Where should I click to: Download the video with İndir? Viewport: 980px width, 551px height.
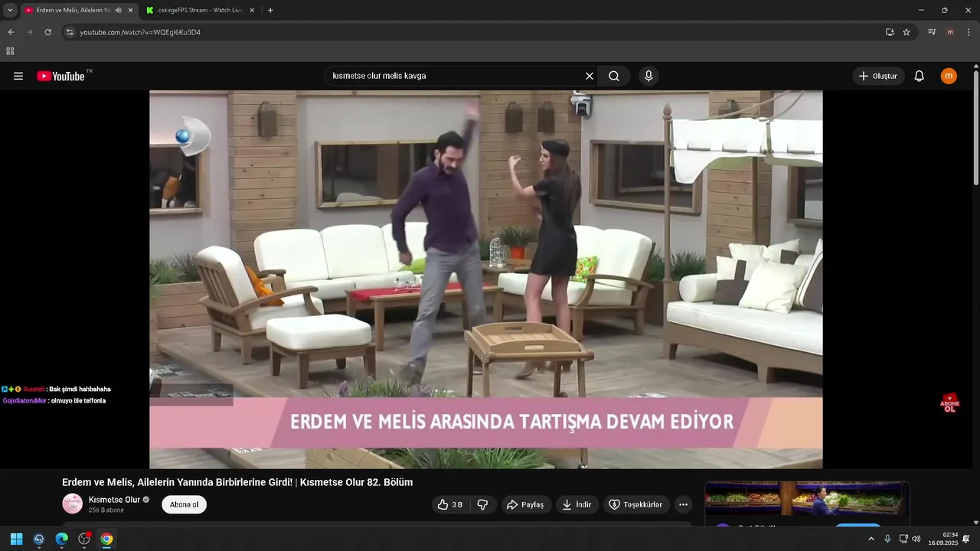coord(577,504)
